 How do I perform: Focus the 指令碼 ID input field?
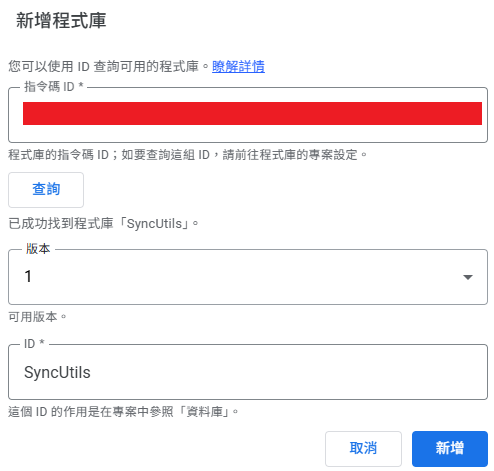tap(248, 115)
